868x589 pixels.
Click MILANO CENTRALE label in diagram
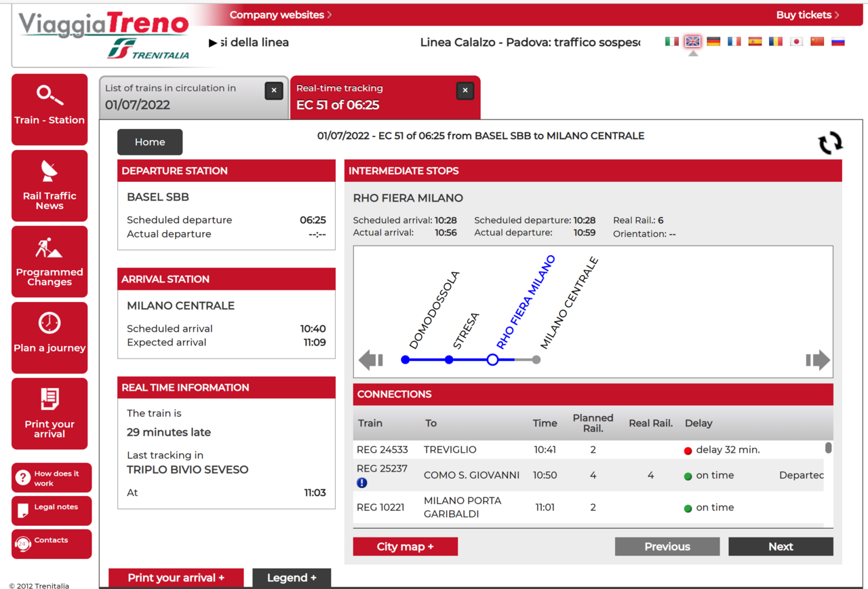570,303
